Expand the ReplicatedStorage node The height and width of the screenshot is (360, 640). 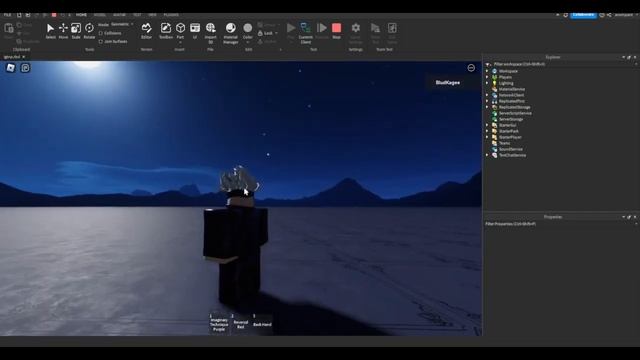[x=487, y=107]
